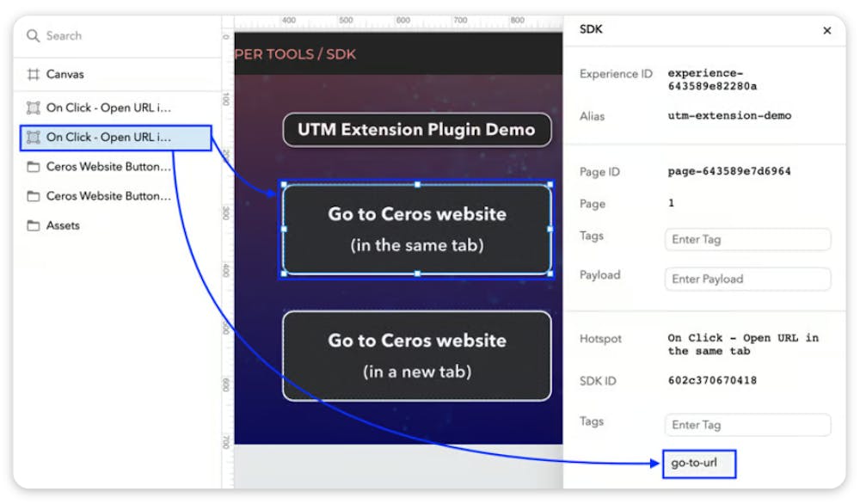Close the SDK panel
Viewport: 860px width, 504px height.
(826, 30)
